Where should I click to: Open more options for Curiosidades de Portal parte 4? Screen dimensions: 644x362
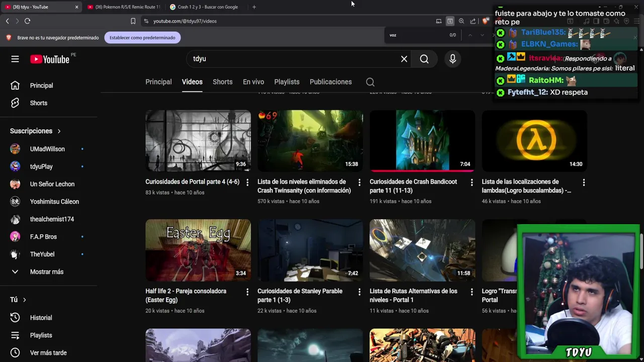pos(247,183)
